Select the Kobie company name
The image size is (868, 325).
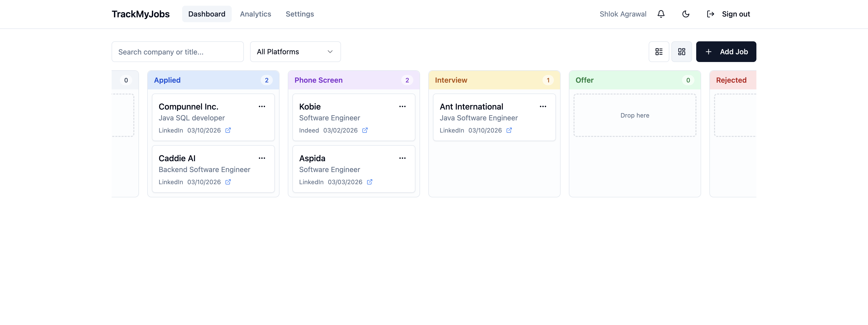tap(310, 106)
